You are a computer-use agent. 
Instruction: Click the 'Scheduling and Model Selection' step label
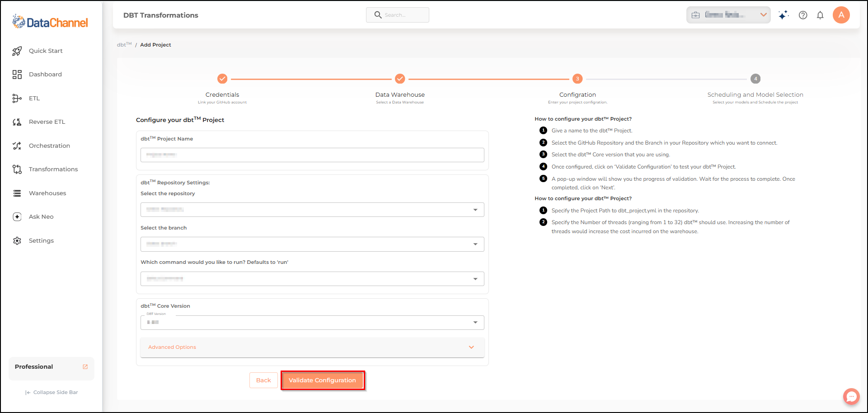coord(755,95)
